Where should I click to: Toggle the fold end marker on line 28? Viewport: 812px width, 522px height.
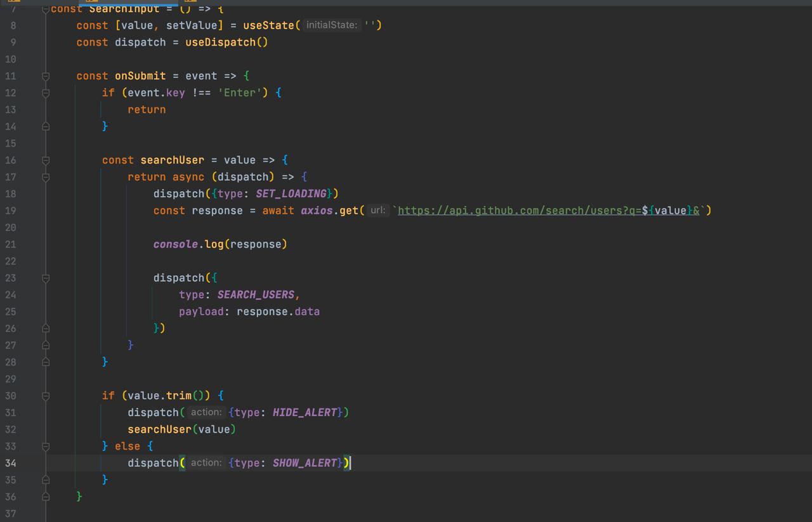46,362
